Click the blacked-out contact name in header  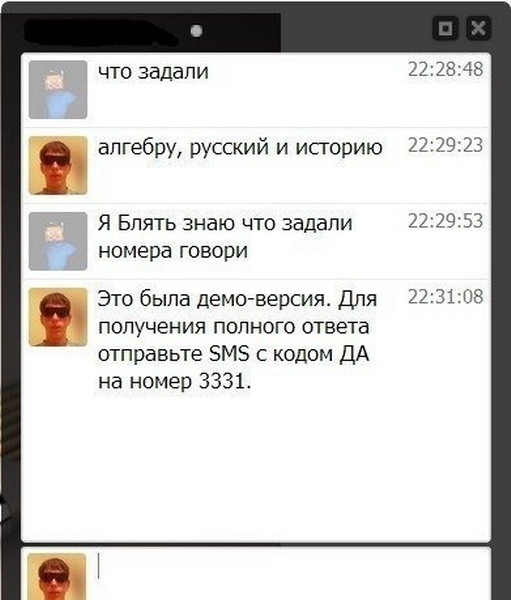(x=100, y=31)
